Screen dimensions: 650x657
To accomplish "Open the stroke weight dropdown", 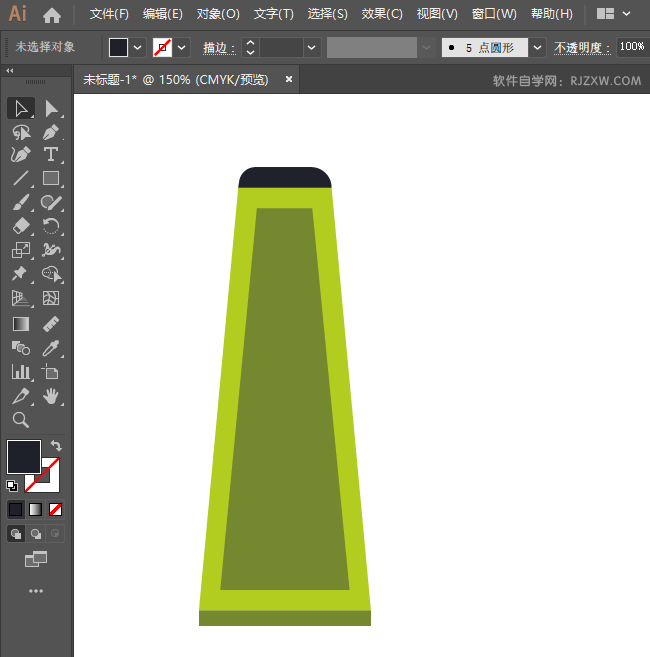I will pos(312,47).
